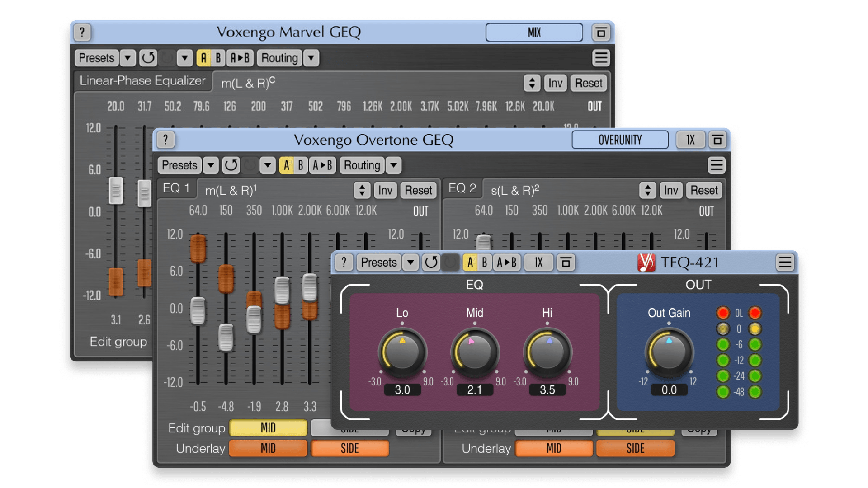Click the Voxengo logo icon in TEQ-421
The image size is (868, 488).
tap(646, 263)
